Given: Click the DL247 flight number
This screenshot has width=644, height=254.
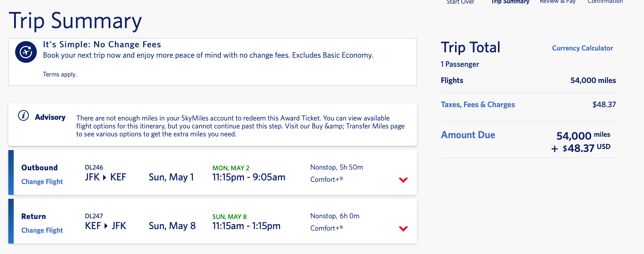Looking at the screenshot, I should pyautogui.click(x=94, y=216).
